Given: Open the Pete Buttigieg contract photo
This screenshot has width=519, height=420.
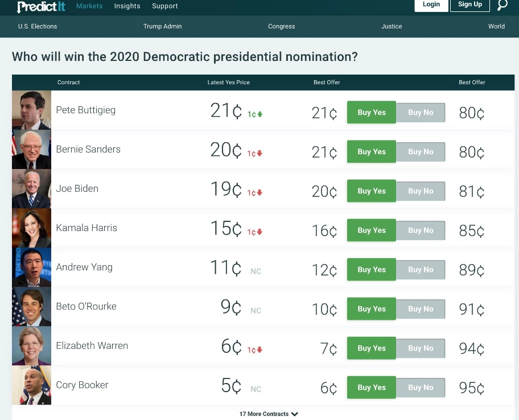Looking at the screenshot, I should pos(31,110).
